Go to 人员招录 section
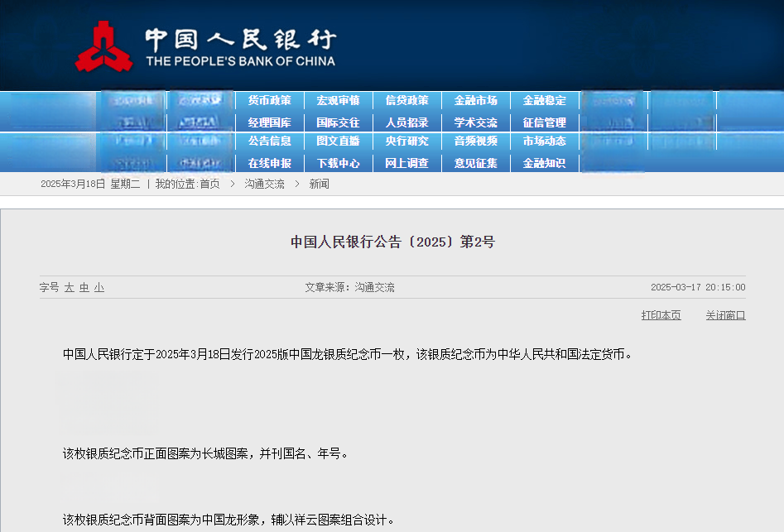Screen dimensions: 784x532 coord(407,122)
